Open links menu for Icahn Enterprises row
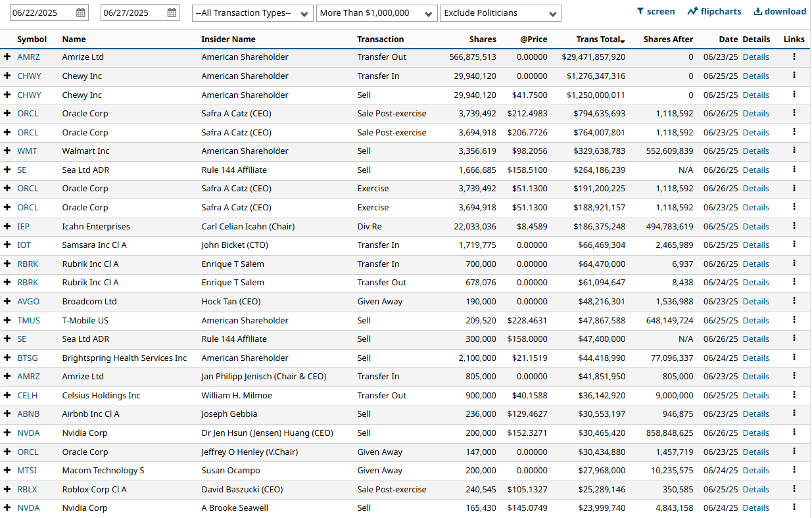812x518 pixels. [794, 226]
